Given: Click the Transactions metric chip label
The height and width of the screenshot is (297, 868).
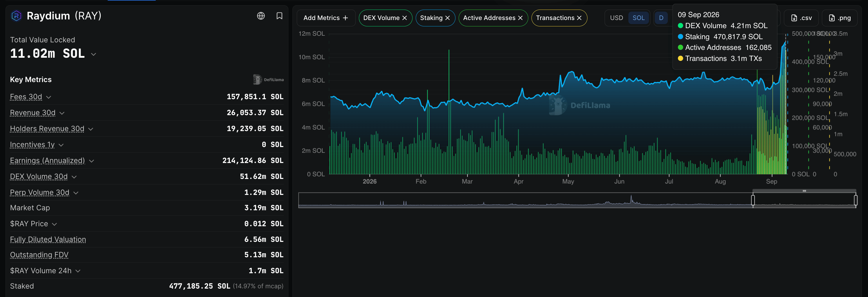Looking at the screenshot, I should click(555, 18).
